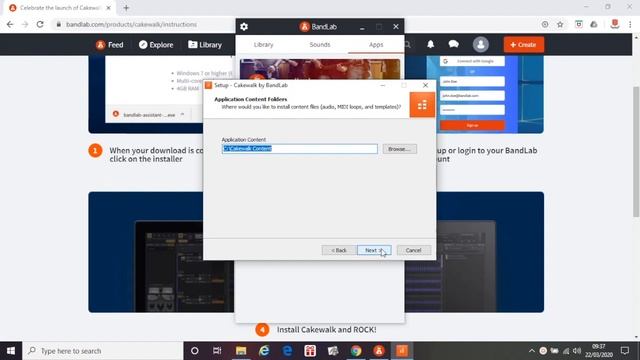The height and width of the screenshot is (360, 640).
Task: Open the user profile avatar
Action: (x=480, y=44)
